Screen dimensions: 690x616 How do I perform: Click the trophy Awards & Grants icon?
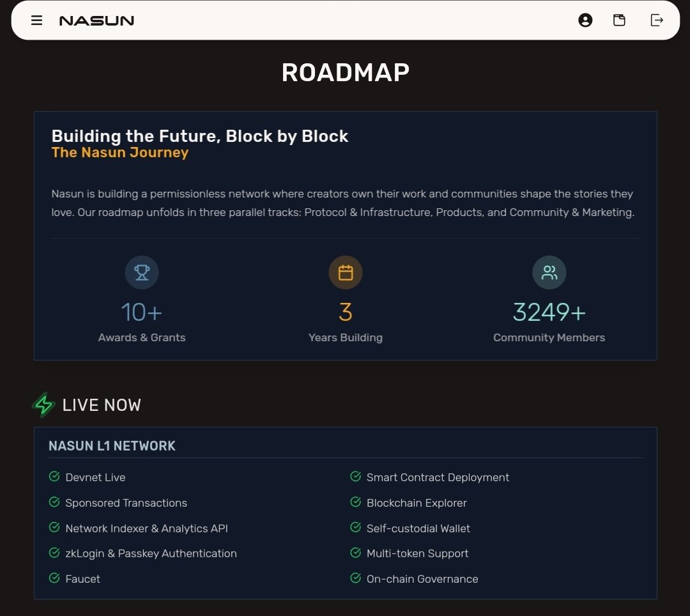142,272
